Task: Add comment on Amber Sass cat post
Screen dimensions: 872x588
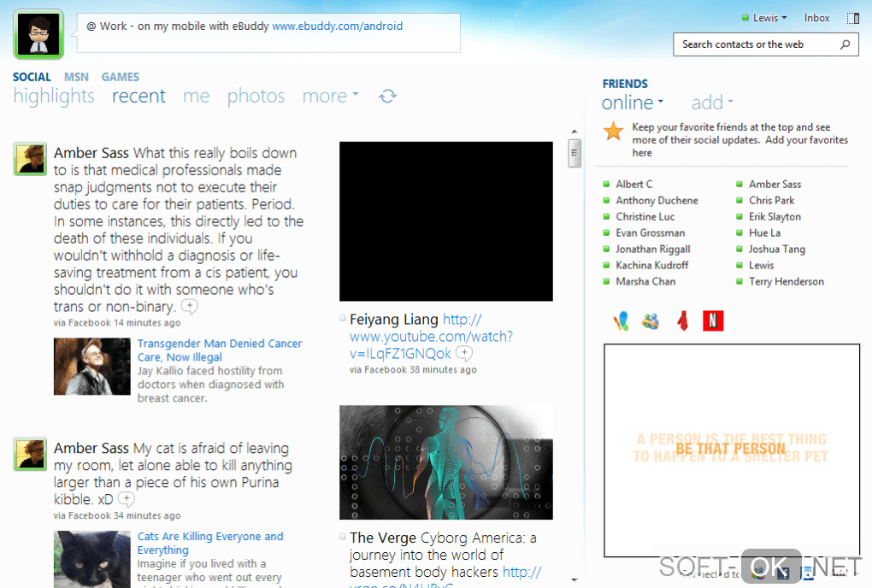Action: 127,499
